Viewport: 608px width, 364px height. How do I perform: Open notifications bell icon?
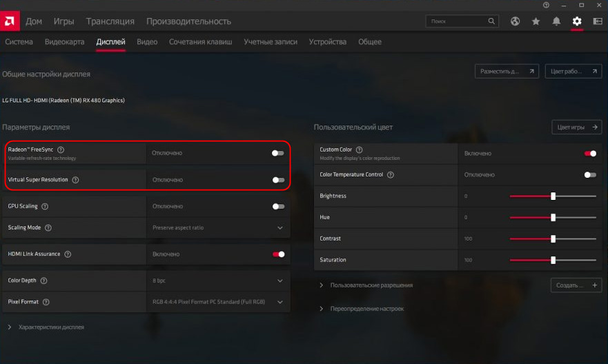coord(556,21)
